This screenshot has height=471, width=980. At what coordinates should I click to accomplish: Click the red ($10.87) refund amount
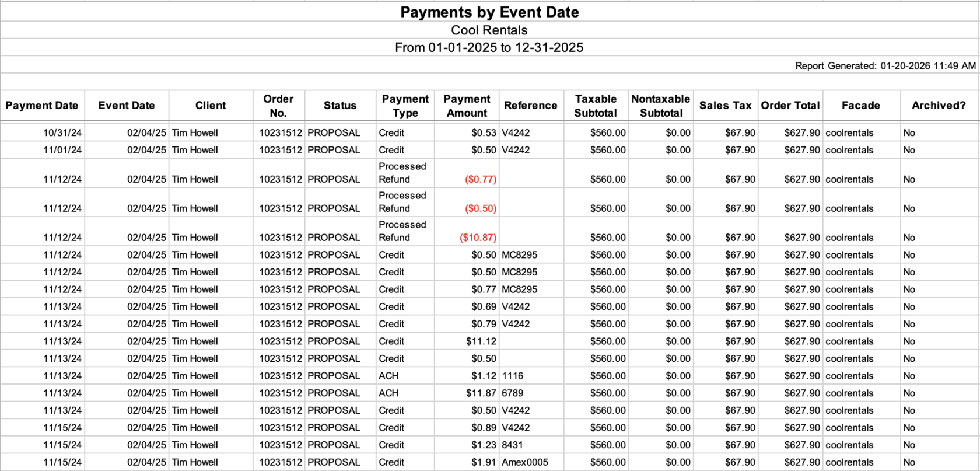478,238
